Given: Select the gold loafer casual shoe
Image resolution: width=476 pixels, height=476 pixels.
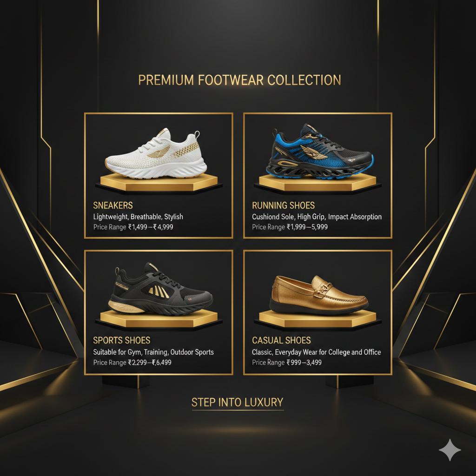Looking at the screenshot, I should [319, 294].
